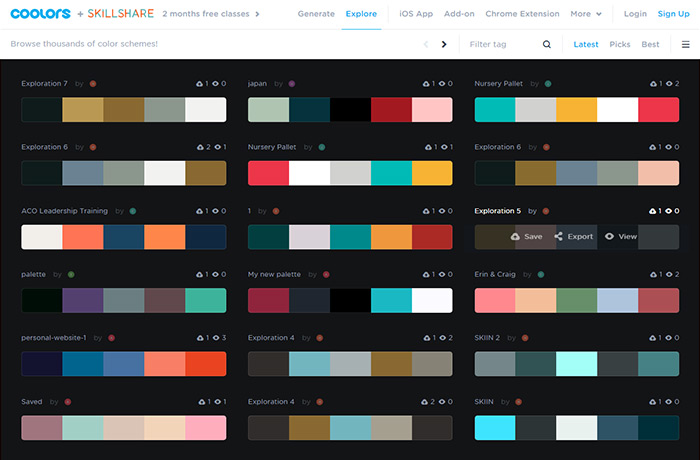Open the ACO Leadership Training palette title
The image size is (700, 460).
click(65, 211)
